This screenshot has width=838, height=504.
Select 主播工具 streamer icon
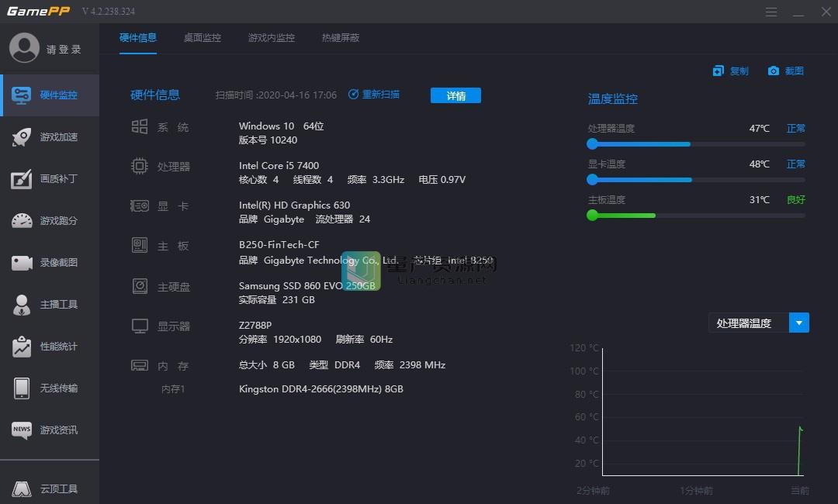tap(22, 305)
